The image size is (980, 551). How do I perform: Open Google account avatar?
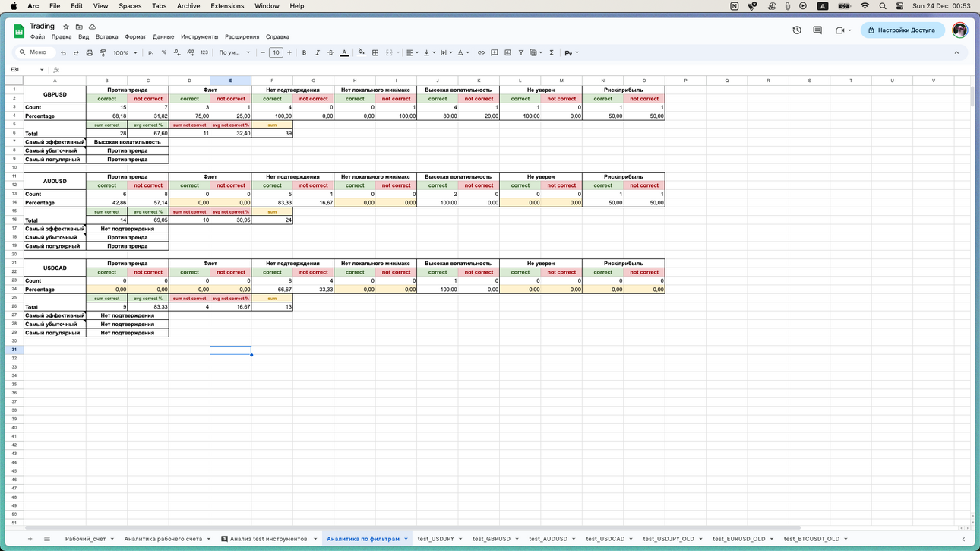[x=960, y=30]
